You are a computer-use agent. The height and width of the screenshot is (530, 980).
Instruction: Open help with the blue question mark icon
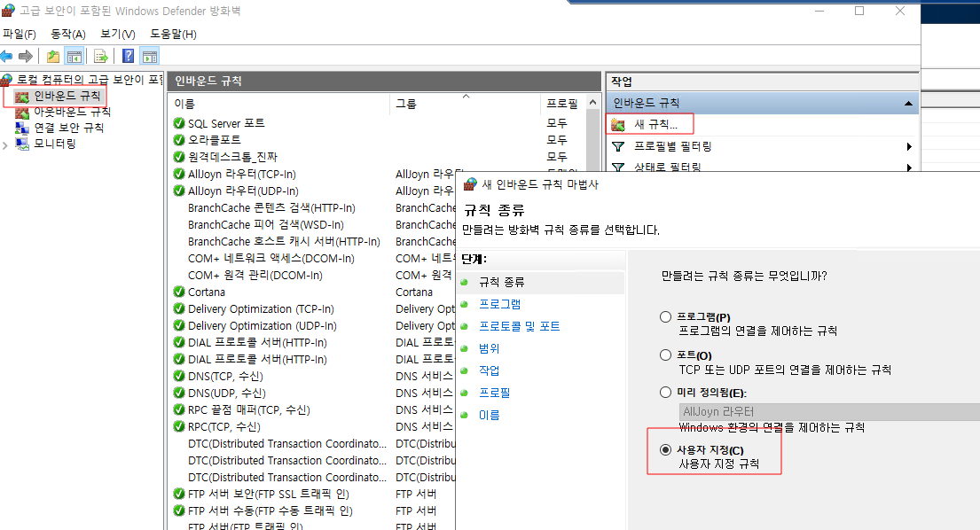tap(128, 56)
